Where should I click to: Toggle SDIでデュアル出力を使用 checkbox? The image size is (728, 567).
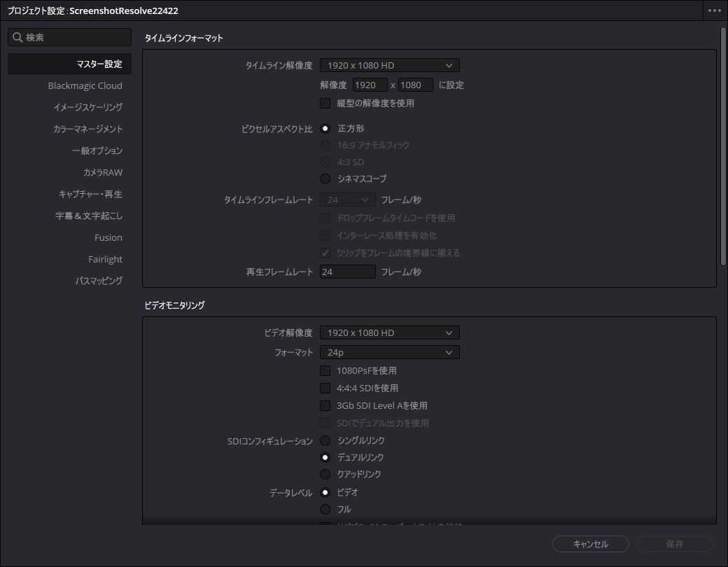click(325, 423)
